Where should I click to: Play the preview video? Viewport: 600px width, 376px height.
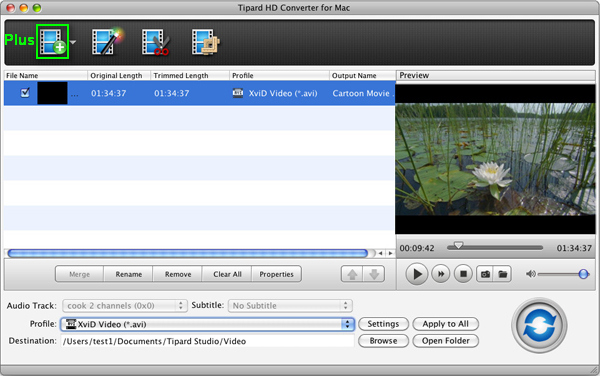(x=417, y=274)
